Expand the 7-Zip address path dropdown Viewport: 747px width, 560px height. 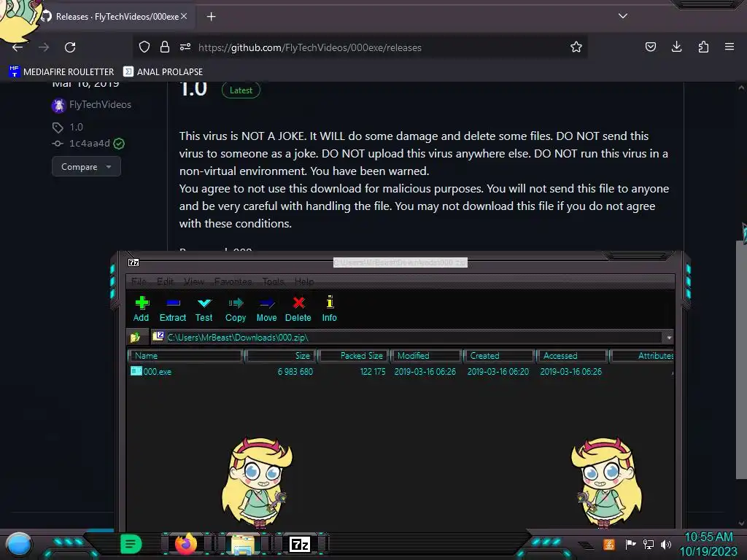click(x=669, y=337)
